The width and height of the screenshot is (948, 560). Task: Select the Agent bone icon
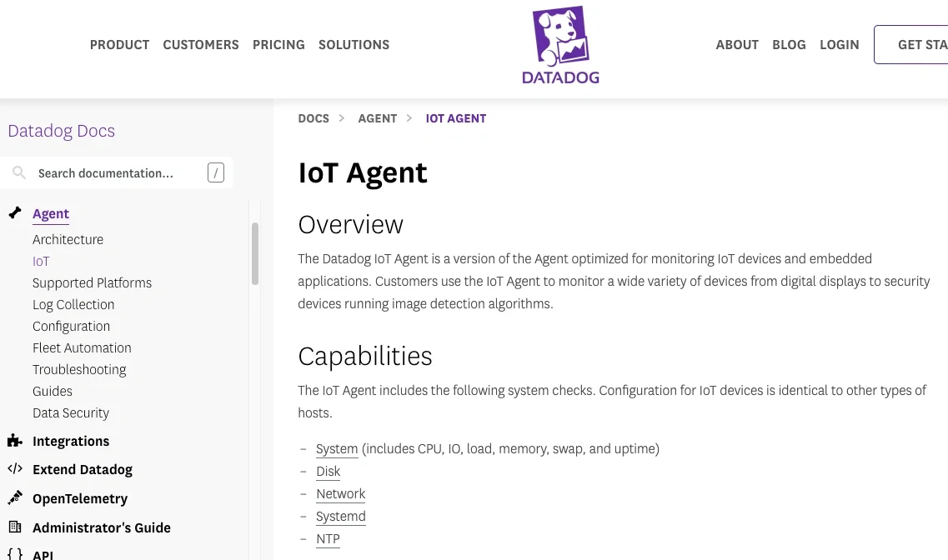14,212
